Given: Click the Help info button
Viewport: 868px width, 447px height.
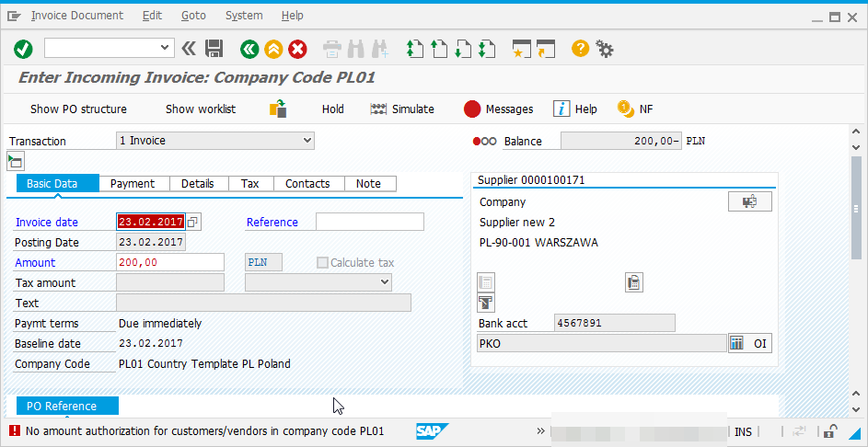Looking at the screenshot, I should point(574,109).
